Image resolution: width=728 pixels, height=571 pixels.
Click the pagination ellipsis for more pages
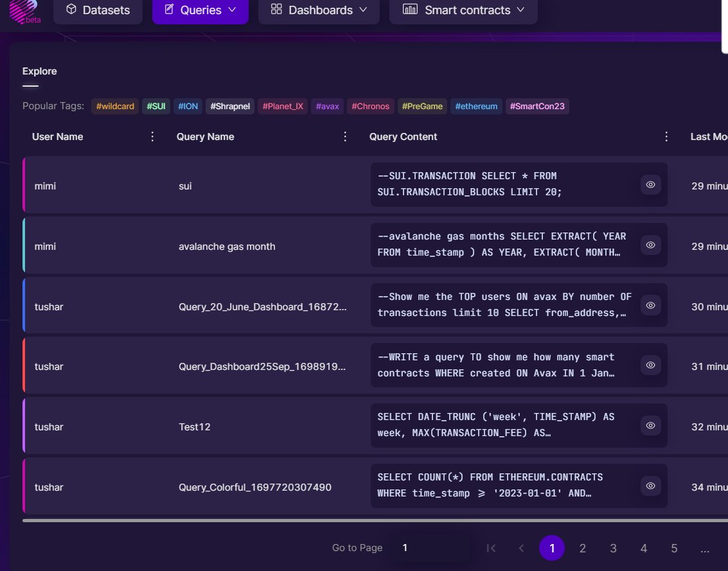click(705, 549)
